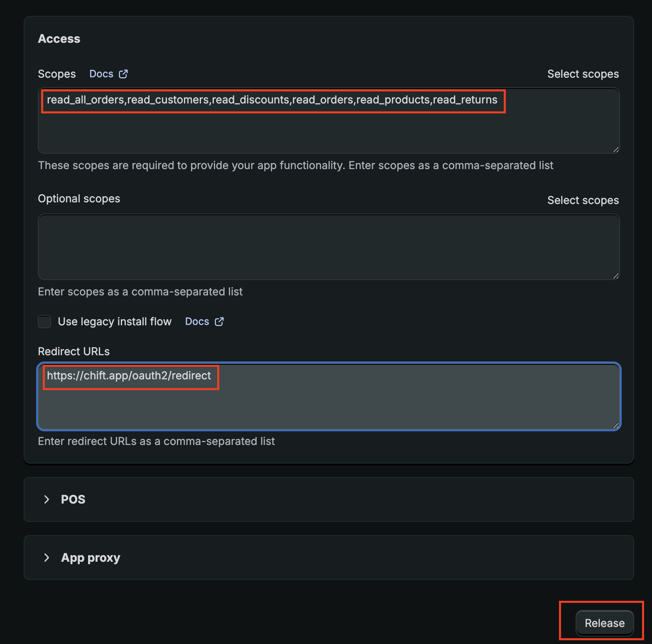Click resize handle of Redirect URLs field

pyautogui.click(x=615, y=425)
